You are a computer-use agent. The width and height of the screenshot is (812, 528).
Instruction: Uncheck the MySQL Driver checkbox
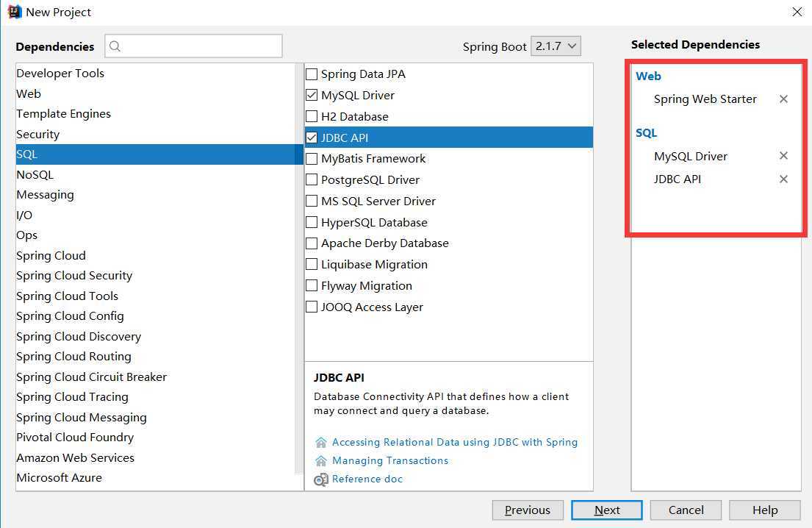pyautogui.click(x=312, y=96)
